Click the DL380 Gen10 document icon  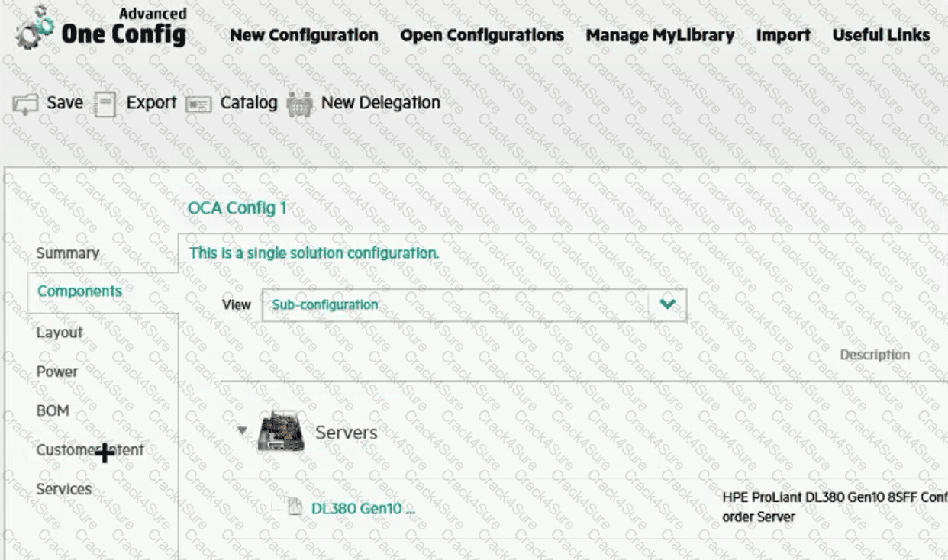click(295, 507)
